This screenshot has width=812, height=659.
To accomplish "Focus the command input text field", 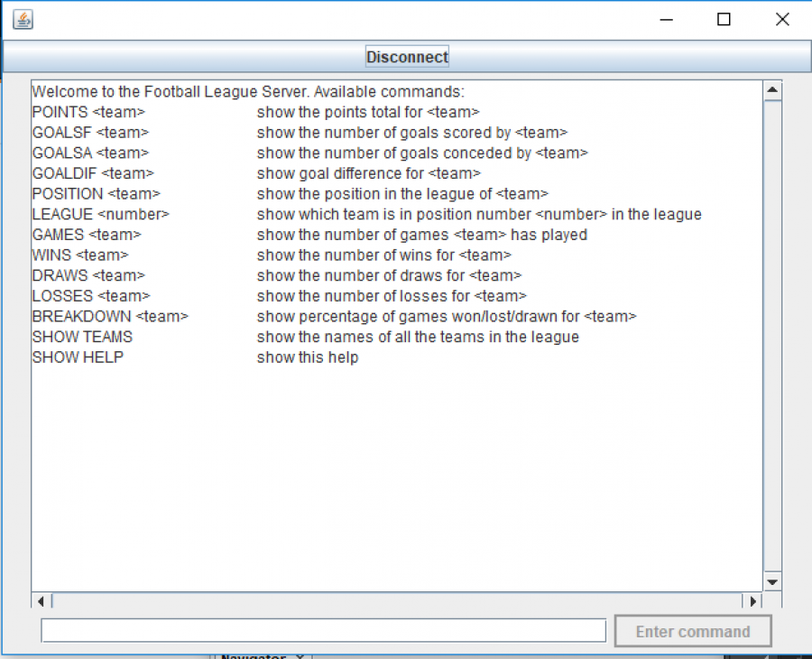I will point(323,630).
